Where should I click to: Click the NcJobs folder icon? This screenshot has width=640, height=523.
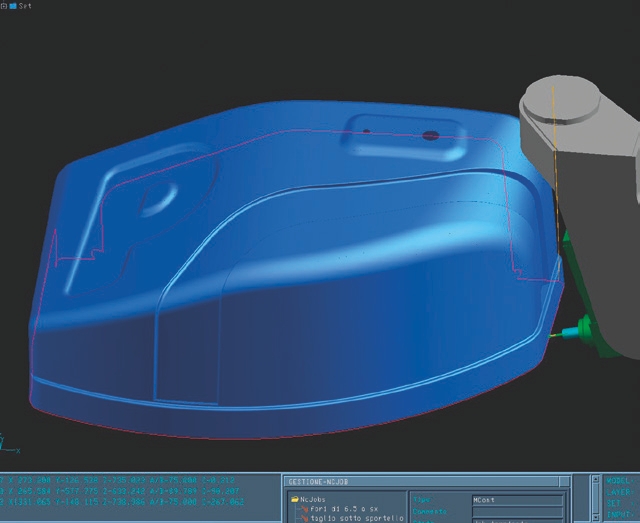[295, 497]
